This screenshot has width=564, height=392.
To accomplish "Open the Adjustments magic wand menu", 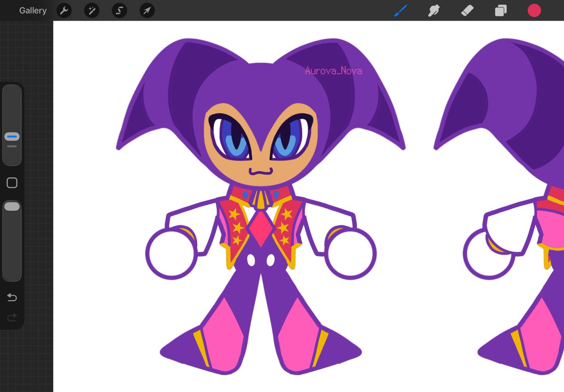I will [92, 10].
